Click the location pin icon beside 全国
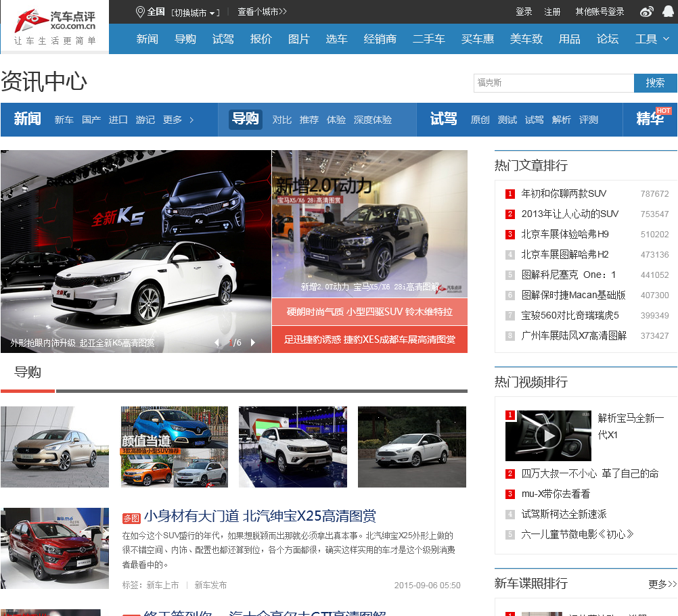 tap(140, 11)
